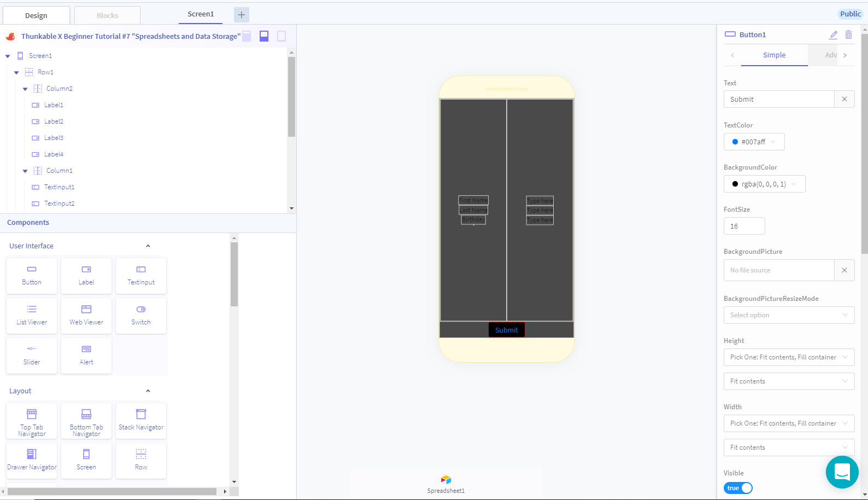Clear the Text property value
The width and height of the screenshot is (868, 500).
[x=844, y=99]
